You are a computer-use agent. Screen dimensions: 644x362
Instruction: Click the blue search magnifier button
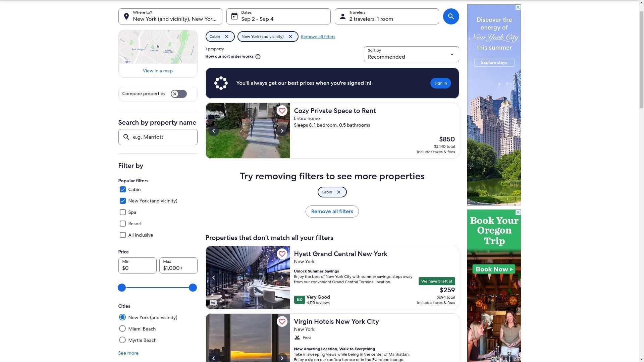pos(451,16)
